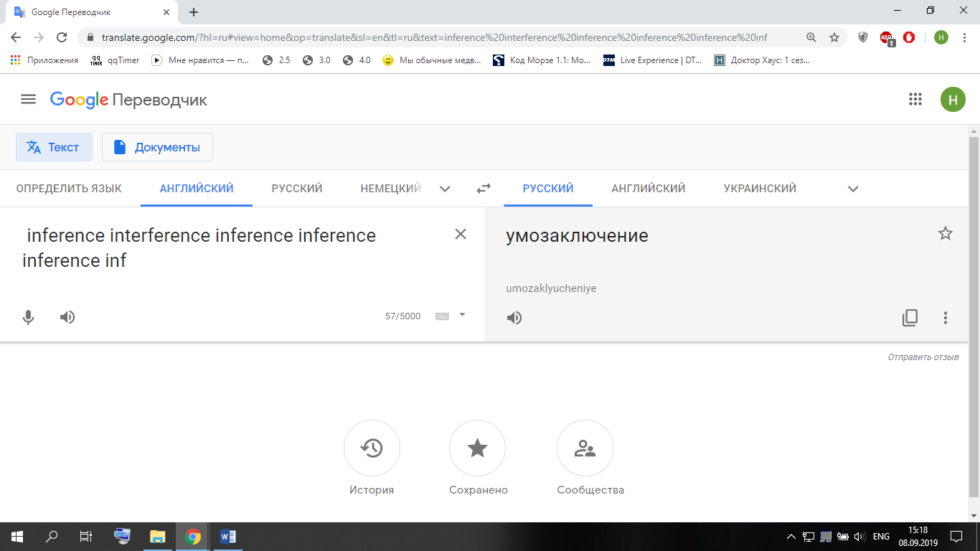
Task: Toggle the virtual keyboard icon
Action: coord(442,316)
